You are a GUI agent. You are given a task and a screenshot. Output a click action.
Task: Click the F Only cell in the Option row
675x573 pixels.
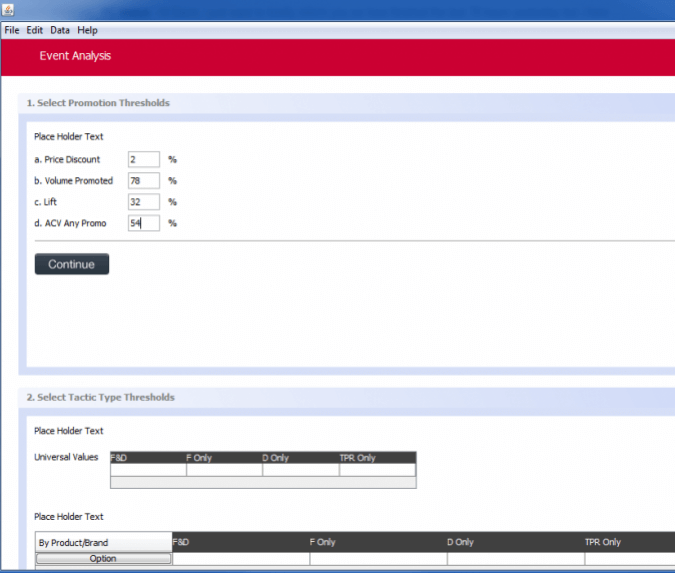(x=378, y=559)
